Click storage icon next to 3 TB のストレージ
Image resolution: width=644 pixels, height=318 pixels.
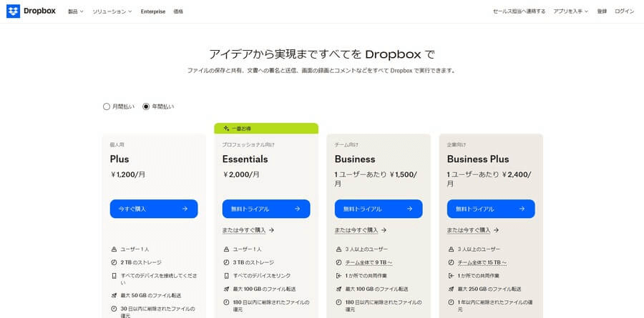[x=226, y=262]
